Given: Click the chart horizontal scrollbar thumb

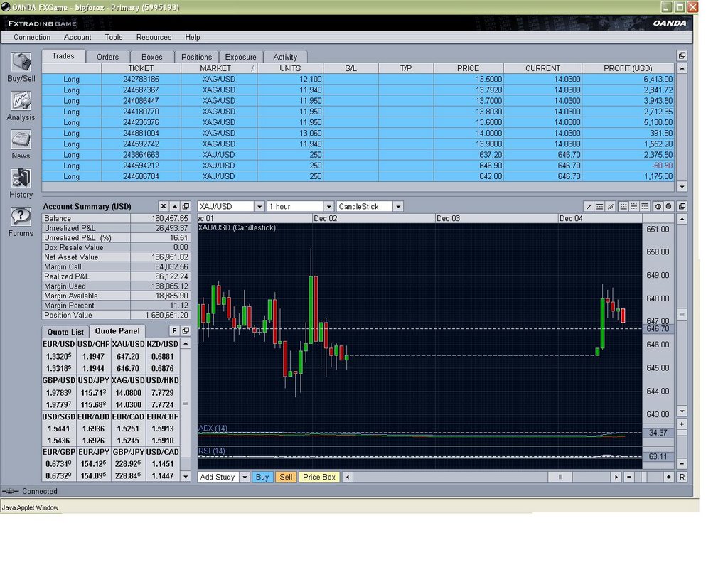Looking at the screenshot, I should point(560,477).
